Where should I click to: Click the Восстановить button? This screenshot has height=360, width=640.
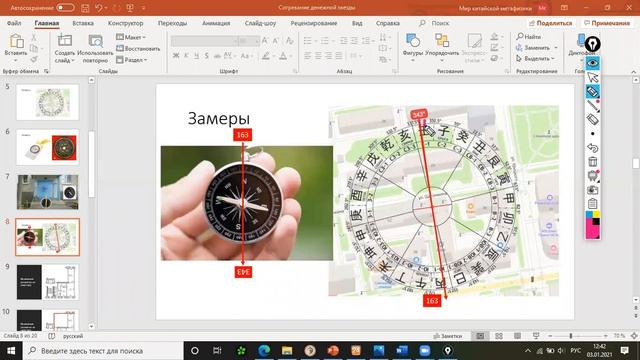click(x=138, y=49)
